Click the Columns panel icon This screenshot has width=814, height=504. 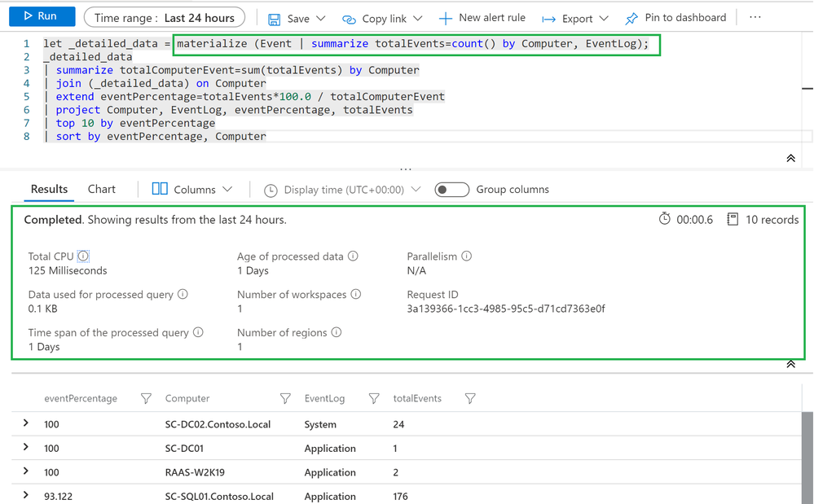(x=160, y=189)
